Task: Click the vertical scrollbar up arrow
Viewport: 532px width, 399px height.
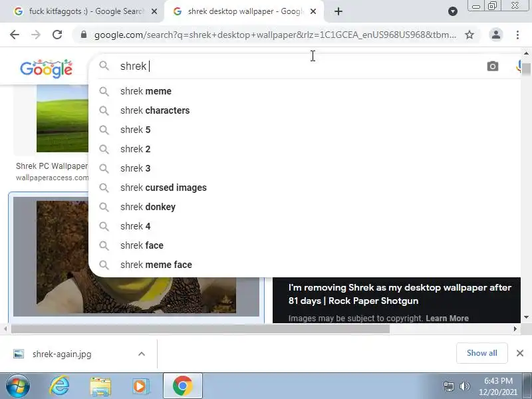Action: coord(526,53)
